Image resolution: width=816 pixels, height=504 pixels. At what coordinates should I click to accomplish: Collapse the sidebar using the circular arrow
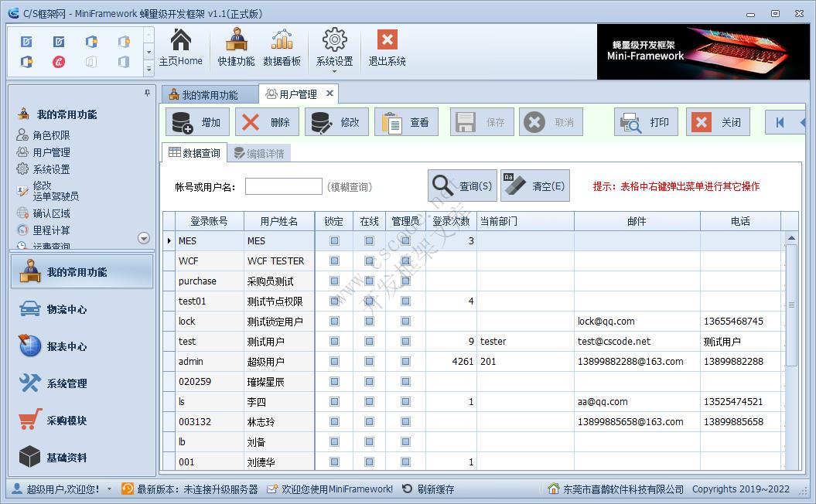pos(143,238)
